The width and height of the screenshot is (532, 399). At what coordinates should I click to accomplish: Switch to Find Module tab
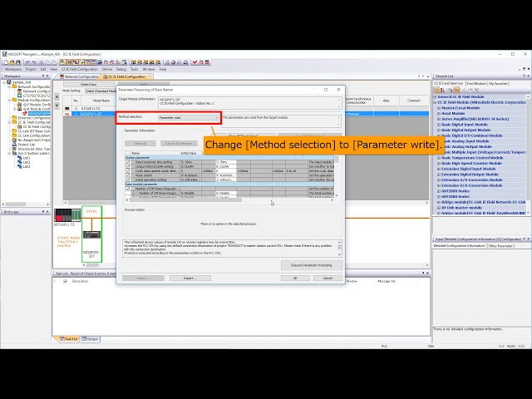pyautogui.click(x=475, y=83)
